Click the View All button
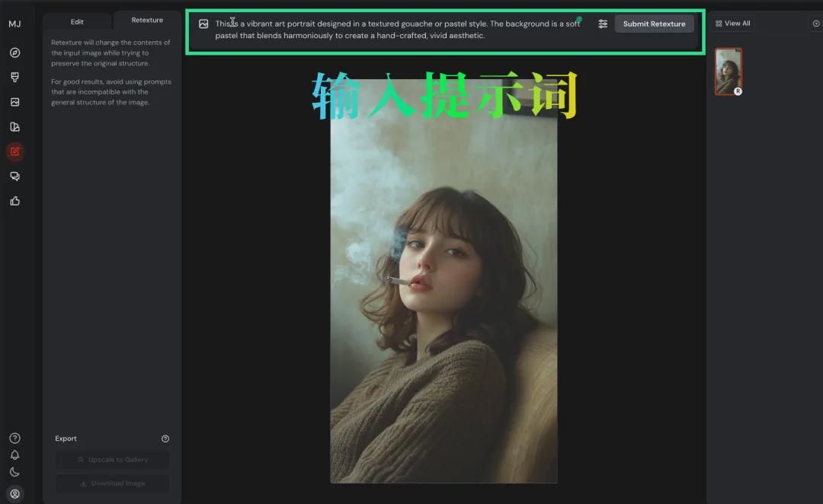823x504 pixels. click(732, 23)
